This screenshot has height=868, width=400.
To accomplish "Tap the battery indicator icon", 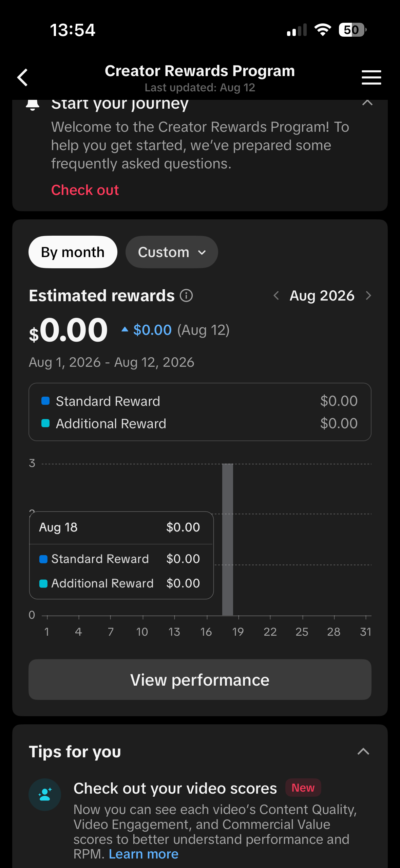I will click(353, 30).
